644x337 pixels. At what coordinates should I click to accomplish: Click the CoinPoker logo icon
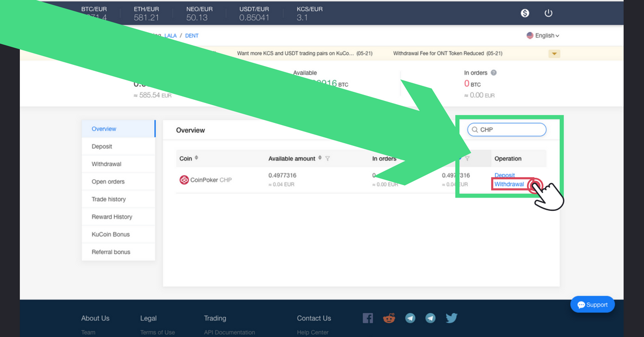(184, 180)
